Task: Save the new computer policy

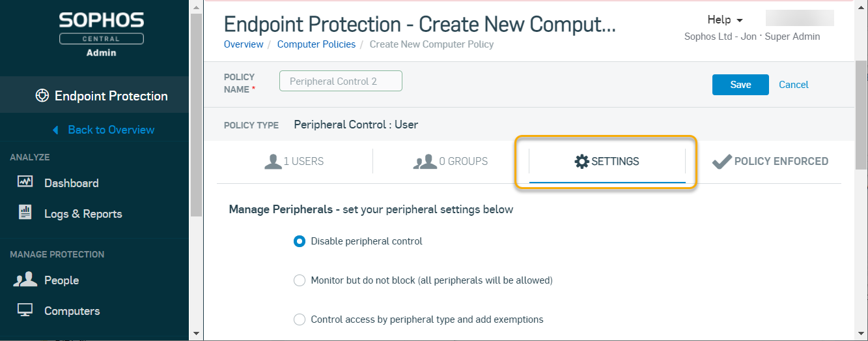Action: point(740,85)
